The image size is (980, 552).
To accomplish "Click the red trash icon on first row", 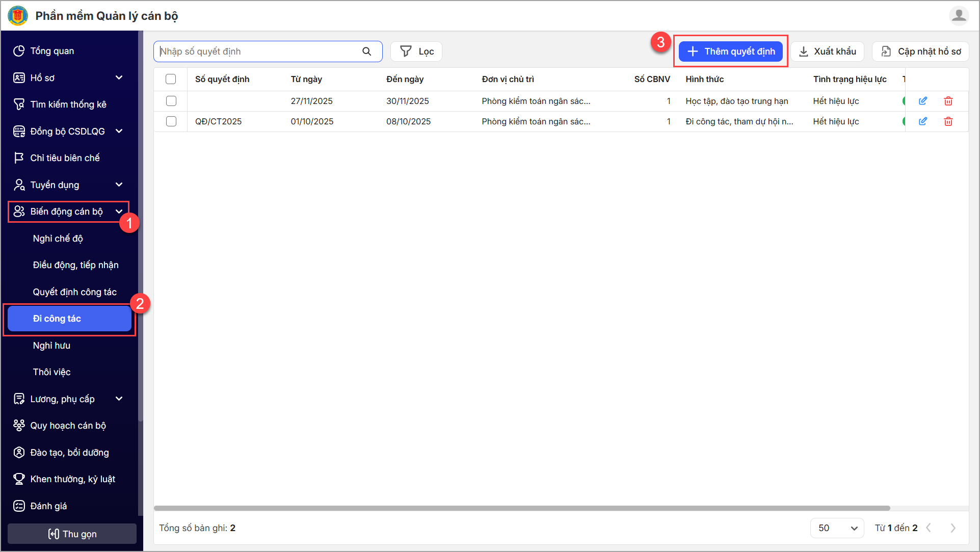I will click(948, 101).
